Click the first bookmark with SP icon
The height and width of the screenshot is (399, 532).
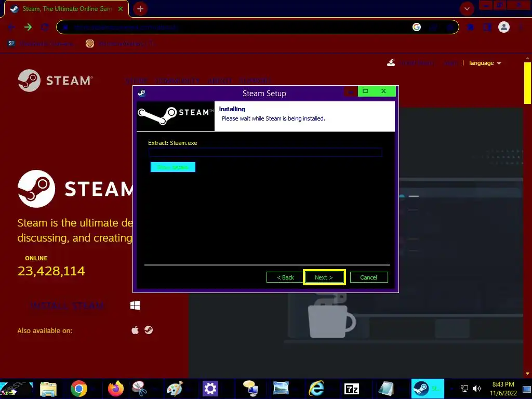41,44
